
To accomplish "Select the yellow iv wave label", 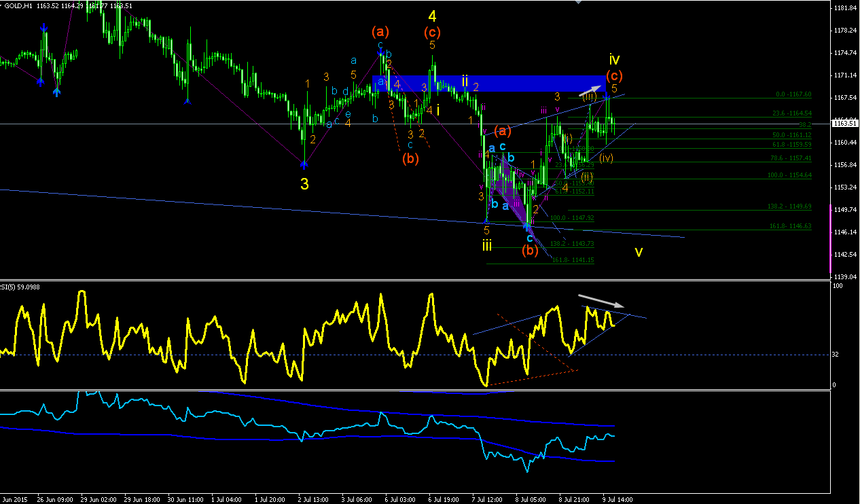I will (x=614, y=59).
